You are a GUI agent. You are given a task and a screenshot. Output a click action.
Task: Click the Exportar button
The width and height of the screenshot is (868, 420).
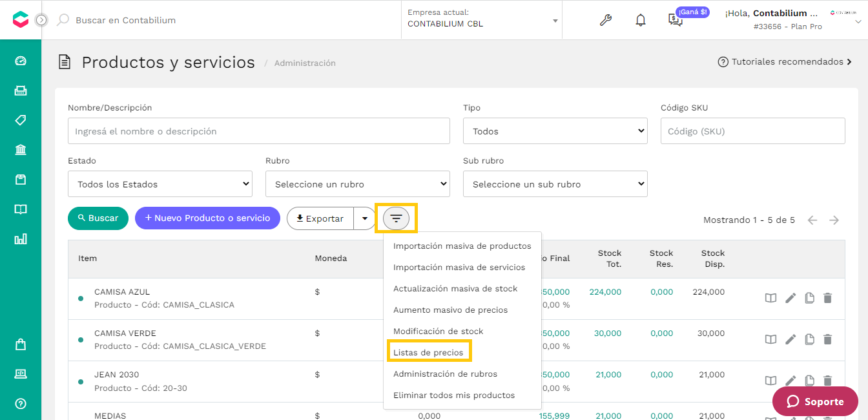[320, 218]
